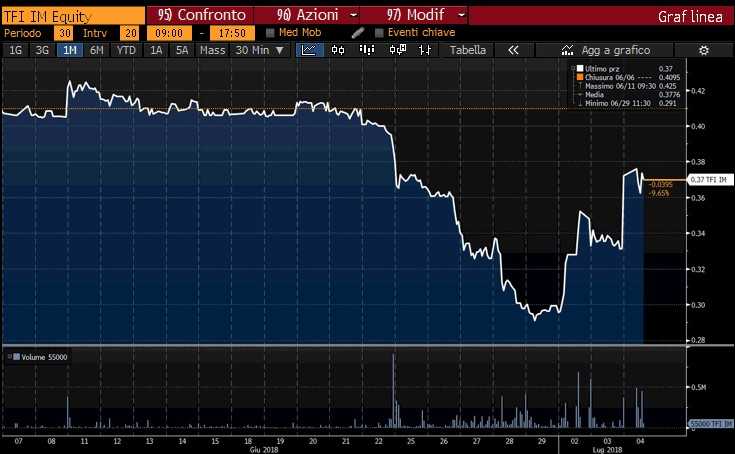The width and height of the screenshot is (735, 454).
Task: Click the Agg a grafico button
Action: pos(604,50)
